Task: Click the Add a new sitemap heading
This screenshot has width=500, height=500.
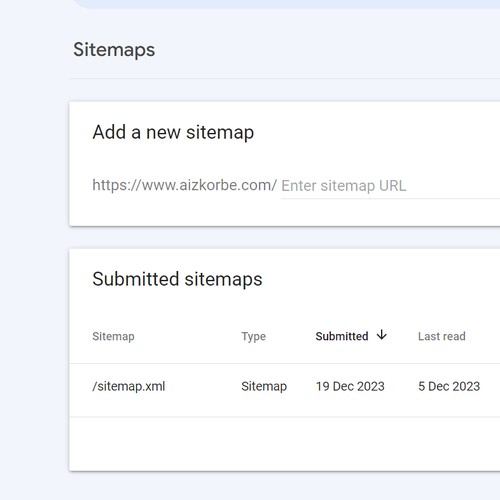Action: coord(173,132)
